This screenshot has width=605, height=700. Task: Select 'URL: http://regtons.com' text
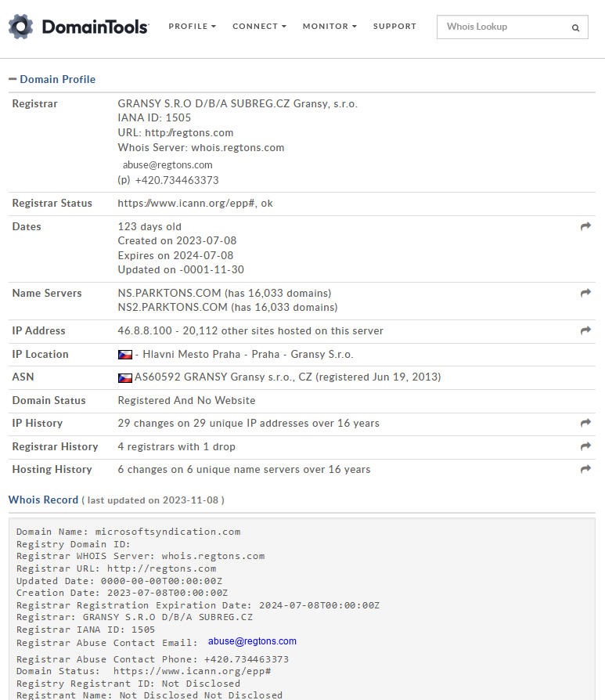pos(175,132)
